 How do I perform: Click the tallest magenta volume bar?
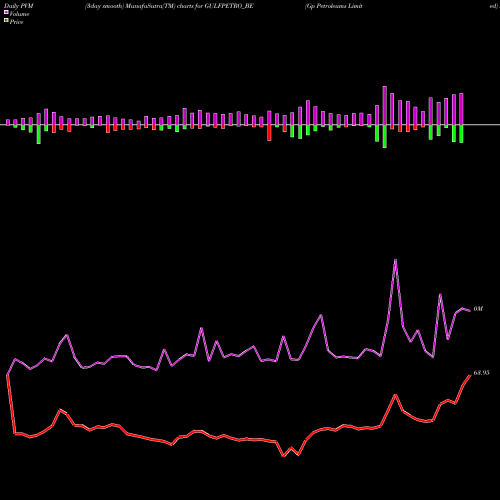(x=385, y=106)
